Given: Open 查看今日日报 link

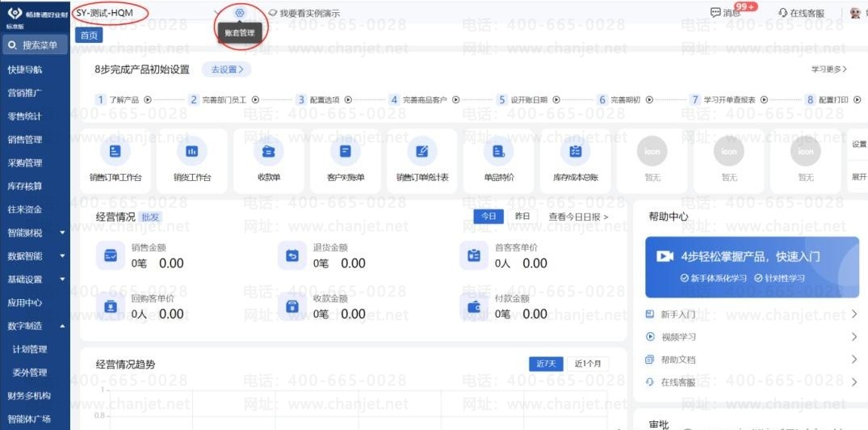Looking at the screenshot, I should pyautogui.click(x=578, y=217).
